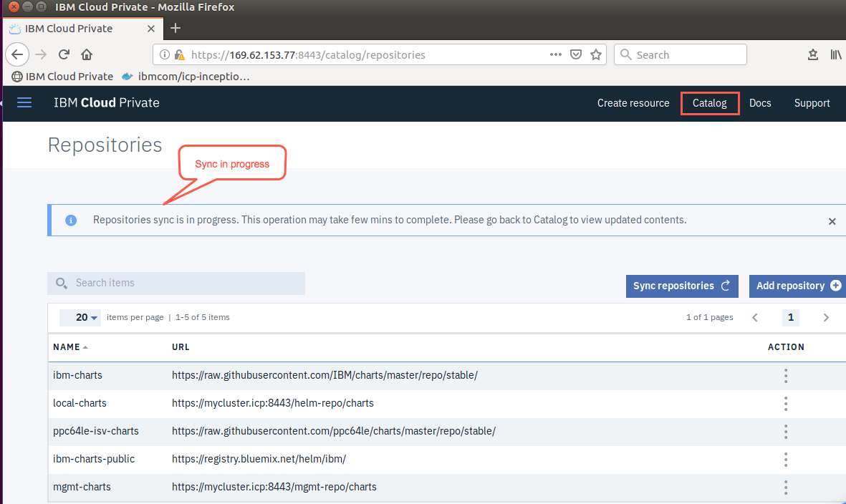Open action menu for local-charts
846x504 pixels.
786,404
